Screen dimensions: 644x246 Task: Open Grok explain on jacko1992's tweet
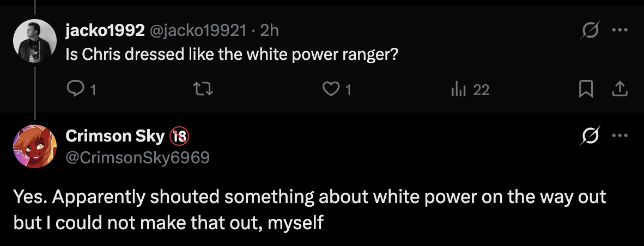click(x=588, y=30)
